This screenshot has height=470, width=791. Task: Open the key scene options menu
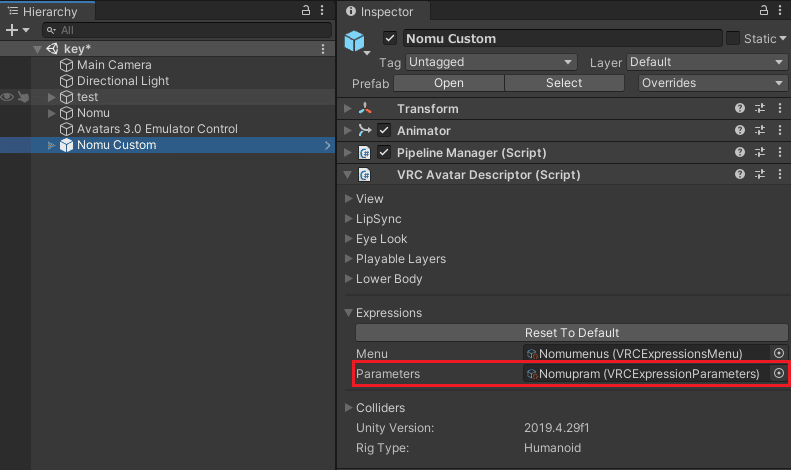tap(322, 49)
